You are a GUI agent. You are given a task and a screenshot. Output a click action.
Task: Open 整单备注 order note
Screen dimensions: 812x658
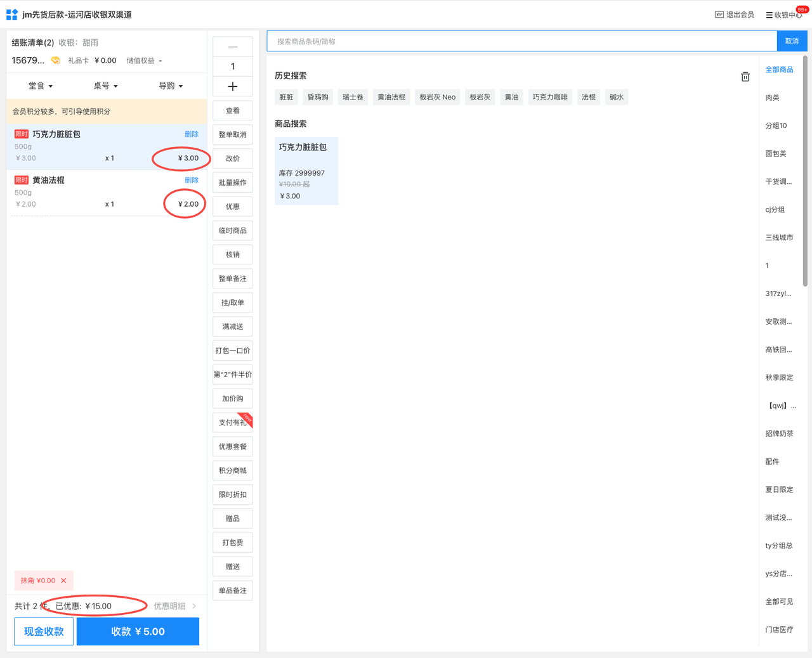pyautogui.click(x=233, y=279)
